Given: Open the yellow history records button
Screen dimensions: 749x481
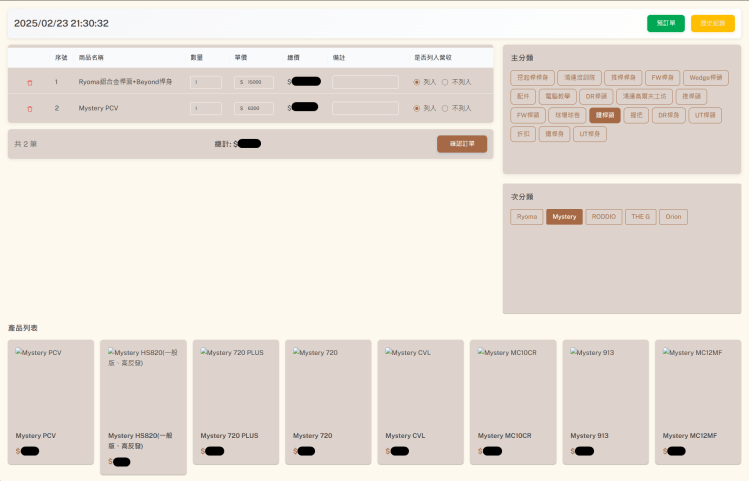Looking at the screenshot, I should 712,23.
